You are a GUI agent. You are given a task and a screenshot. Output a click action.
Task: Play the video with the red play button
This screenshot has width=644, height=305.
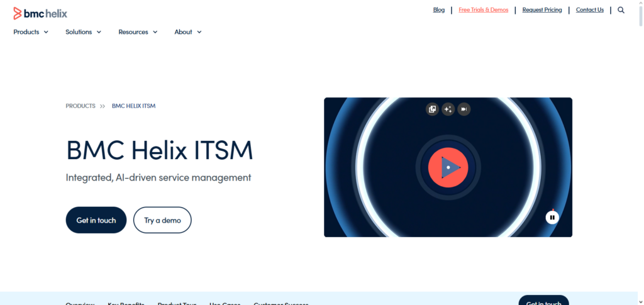pos(448,167)
